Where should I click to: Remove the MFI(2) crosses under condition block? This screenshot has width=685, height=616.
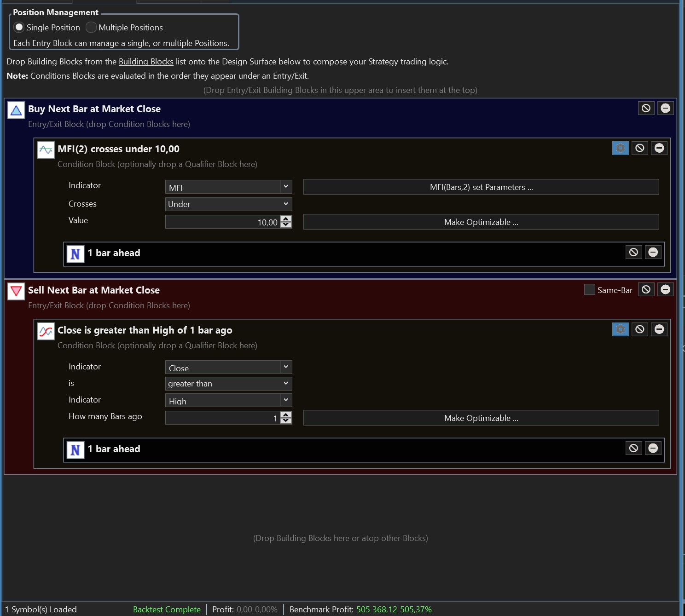click(659, 148)
